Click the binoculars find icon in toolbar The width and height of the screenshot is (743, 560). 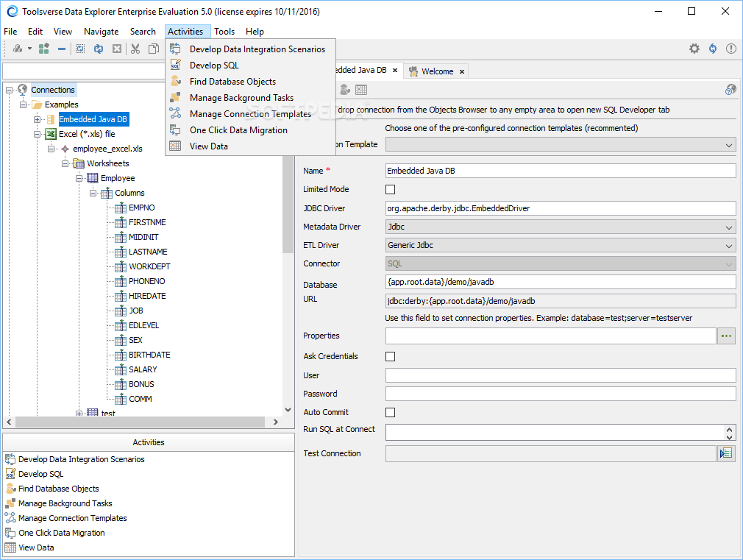click(x=18, y=49)
